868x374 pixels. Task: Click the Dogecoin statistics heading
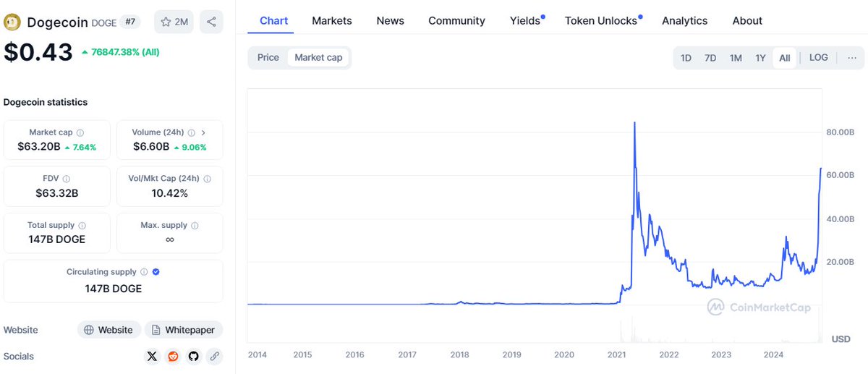tap(46, 102)
